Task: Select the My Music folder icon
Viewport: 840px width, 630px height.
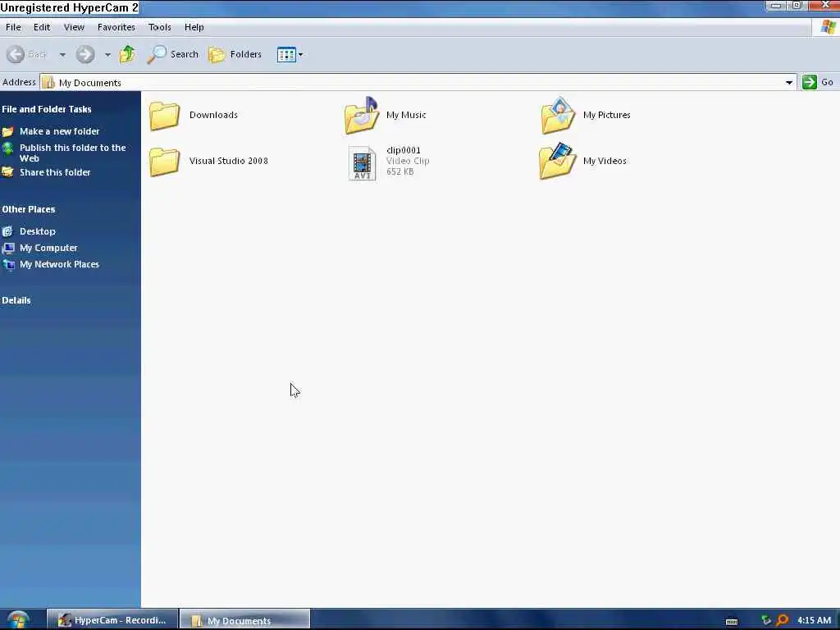Action: point(362,115)
